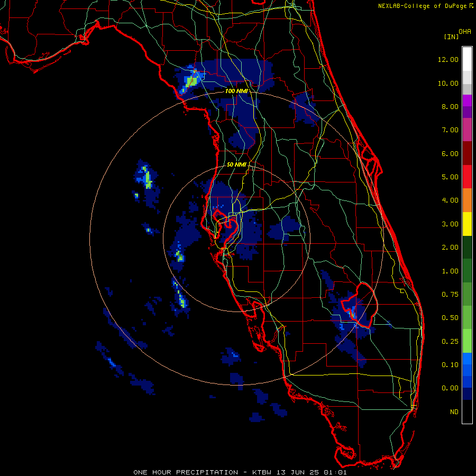476x476 pixels.
Task: Click the '4.00' legend value
Action: [450, 200]
